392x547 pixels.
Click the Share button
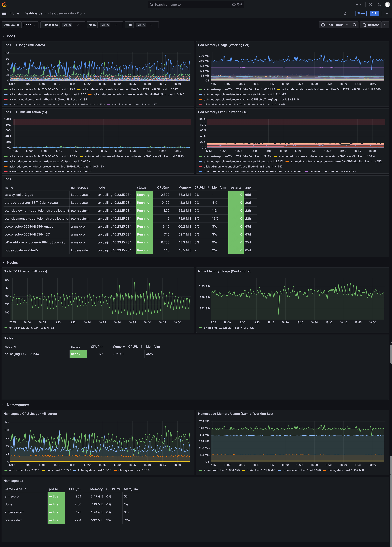coord(361,13)
